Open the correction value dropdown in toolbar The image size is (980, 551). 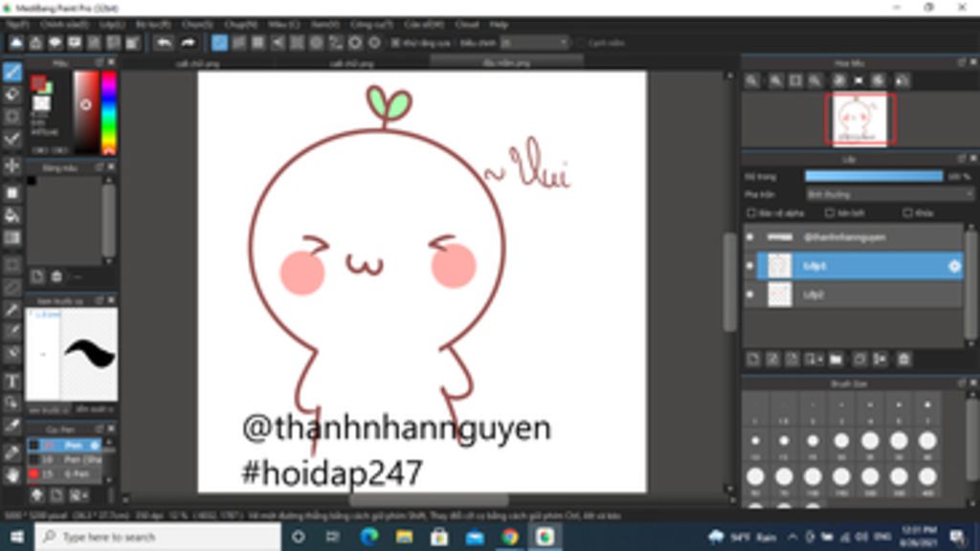point(534,43)
